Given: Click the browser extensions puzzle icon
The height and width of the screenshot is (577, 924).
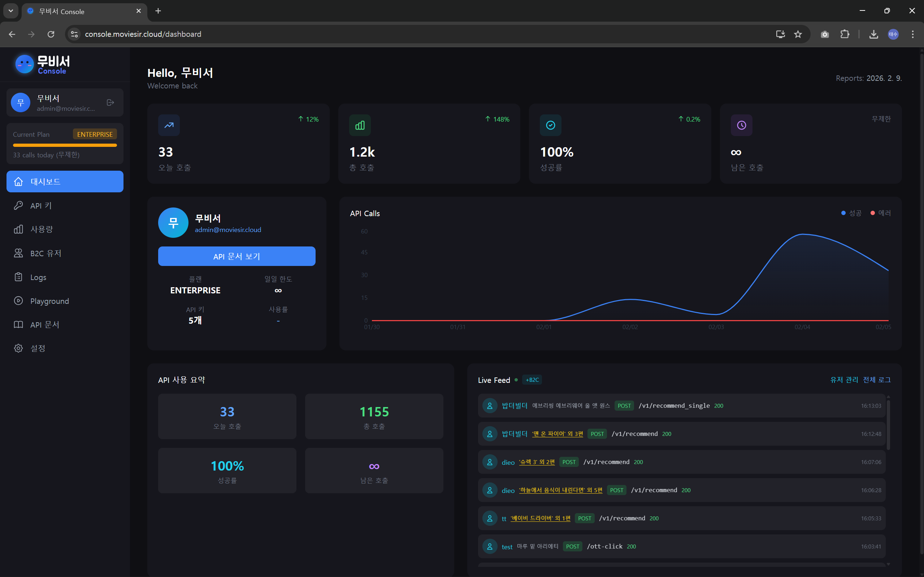Looking at the screenshot, I should (845, 34).
